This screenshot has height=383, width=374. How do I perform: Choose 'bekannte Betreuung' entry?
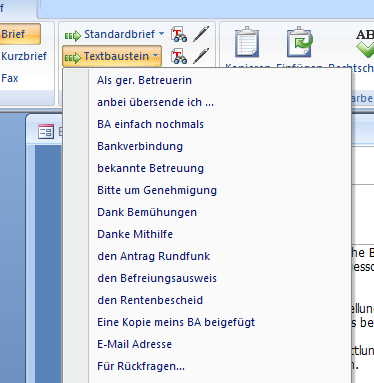(207, 168)
